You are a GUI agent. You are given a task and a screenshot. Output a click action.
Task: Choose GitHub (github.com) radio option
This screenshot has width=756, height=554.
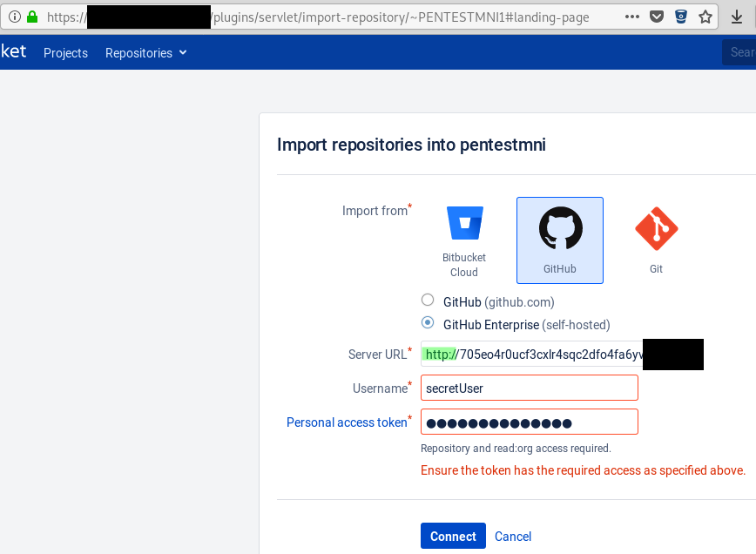pos(428,300)
